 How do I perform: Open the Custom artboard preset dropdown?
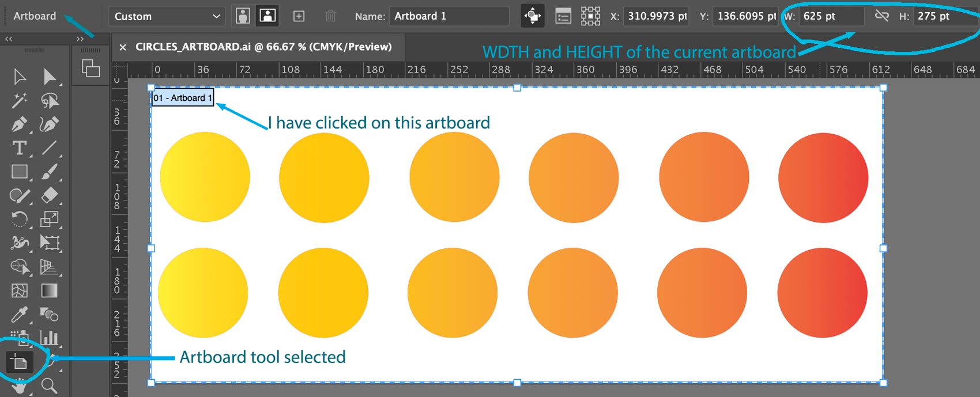[x=167, y=16]
